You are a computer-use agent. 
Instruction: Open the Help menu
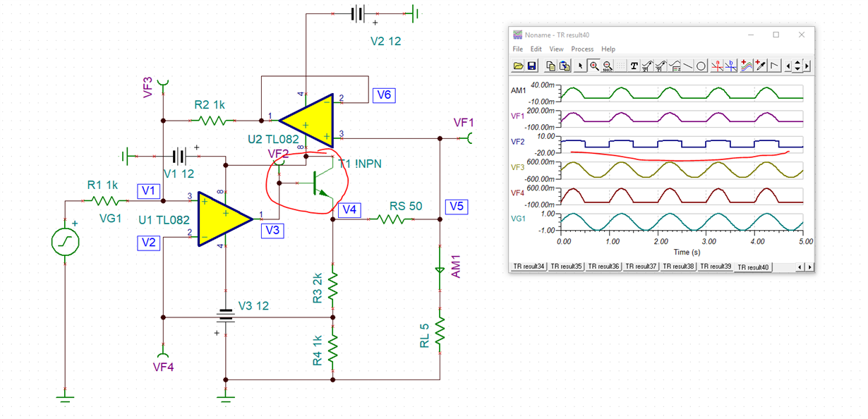608,49
